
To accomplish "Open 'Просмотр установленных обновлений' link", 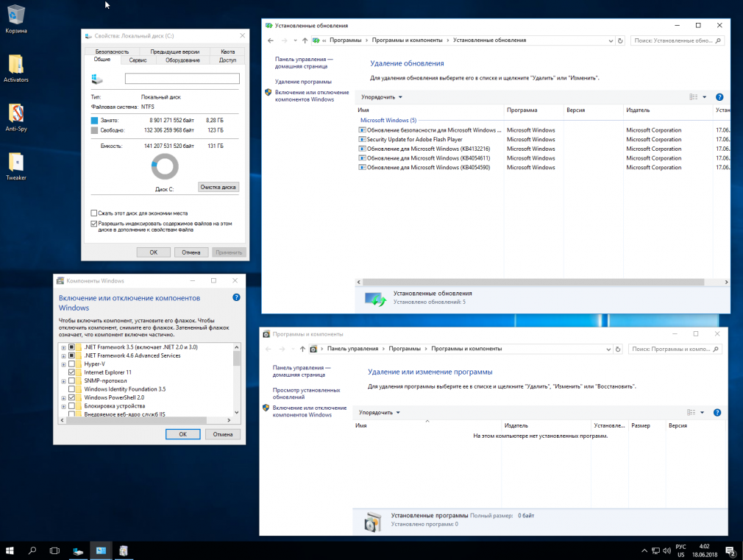I will coord(307,394).
